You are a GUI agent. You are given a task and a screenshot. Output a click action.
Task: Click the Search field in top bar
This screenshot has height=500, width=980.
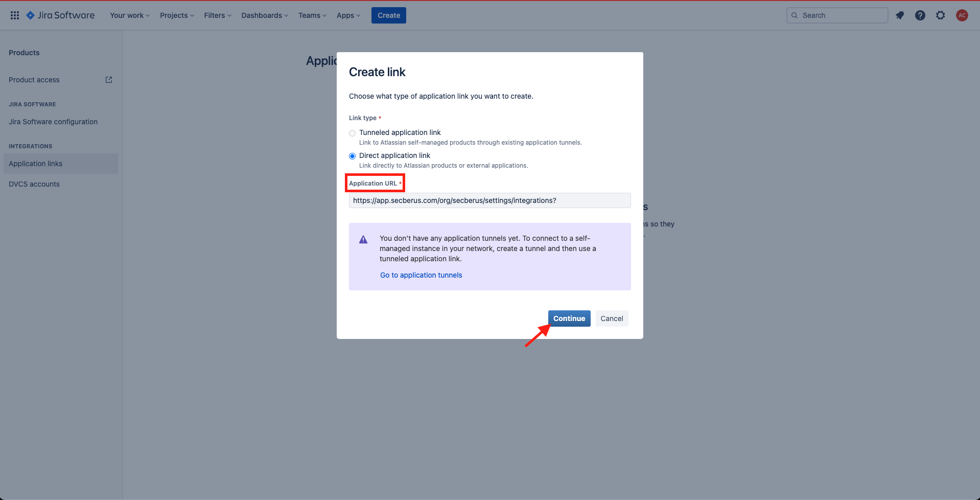pyautogui.click(x=837, y=15)
